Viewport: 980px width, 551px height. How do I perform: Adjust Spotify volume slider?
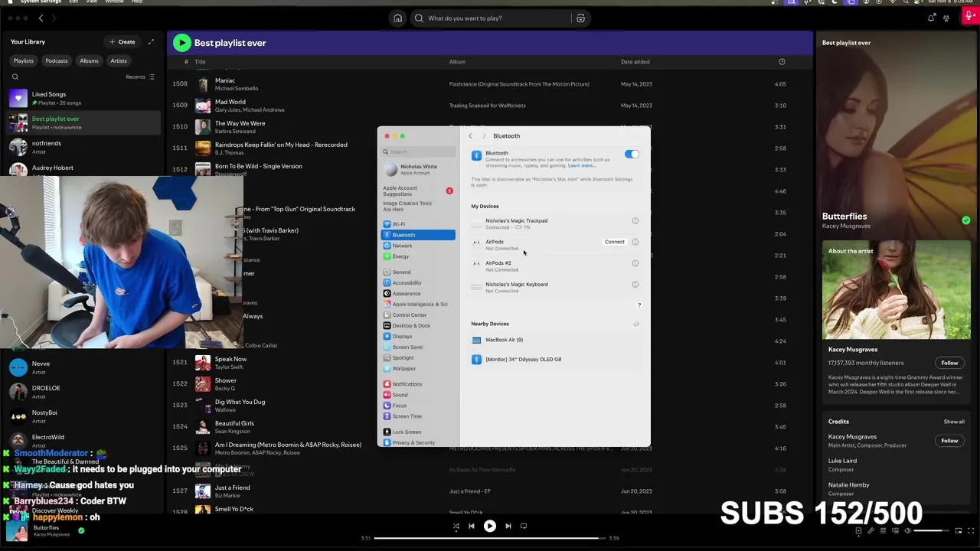point(930,530)
